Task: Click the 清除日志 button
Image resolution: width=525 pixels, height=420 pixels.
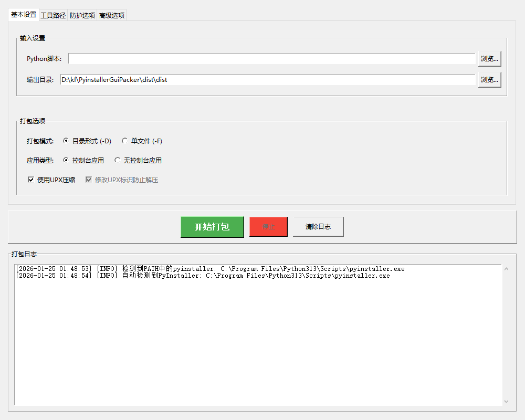Action: pyautogui.click(x=318, y=227)
